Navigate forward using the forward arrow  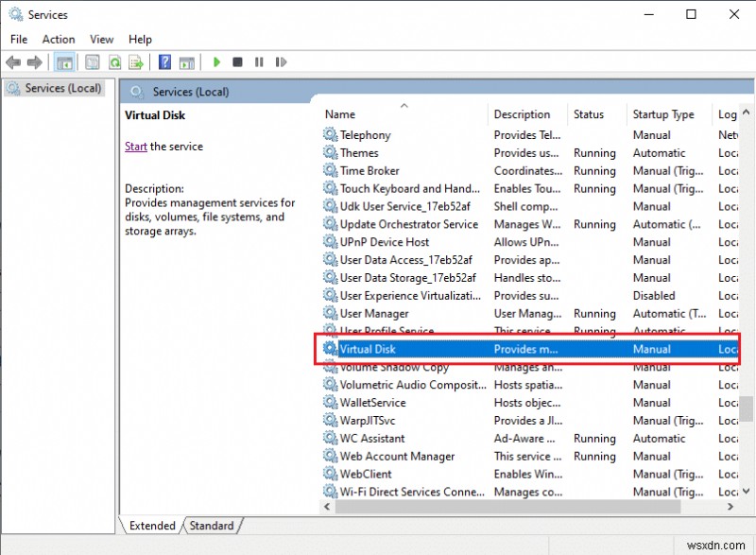pos(36,62)
